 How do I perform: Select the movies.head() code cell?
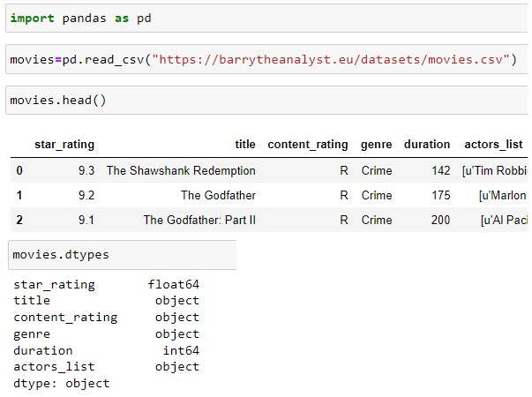click(x=265, y=100)
